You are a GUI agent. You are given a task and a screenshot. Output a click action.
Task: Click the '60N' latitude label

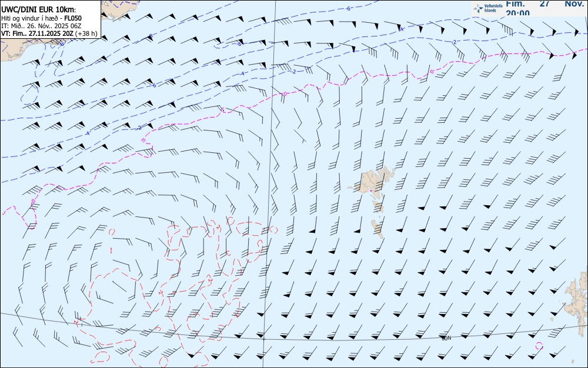point(446,339)
